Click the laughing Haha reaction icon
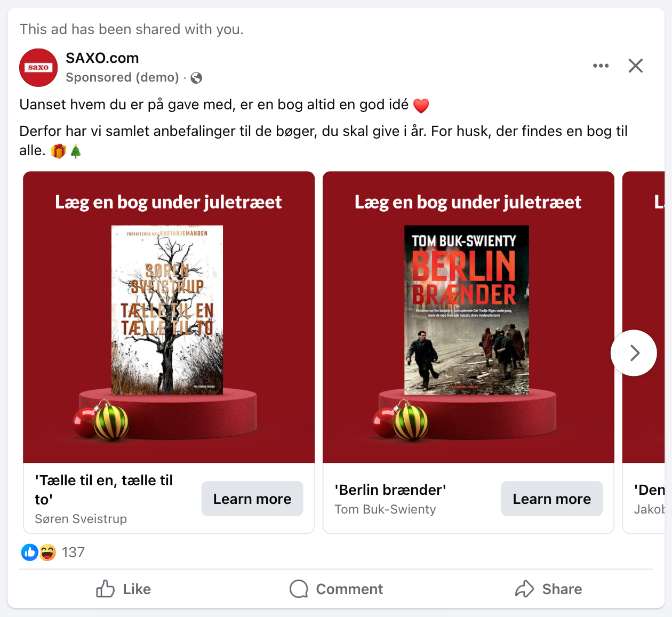The height and width of the screenshot is (617, 672). (x=47, y=552)
